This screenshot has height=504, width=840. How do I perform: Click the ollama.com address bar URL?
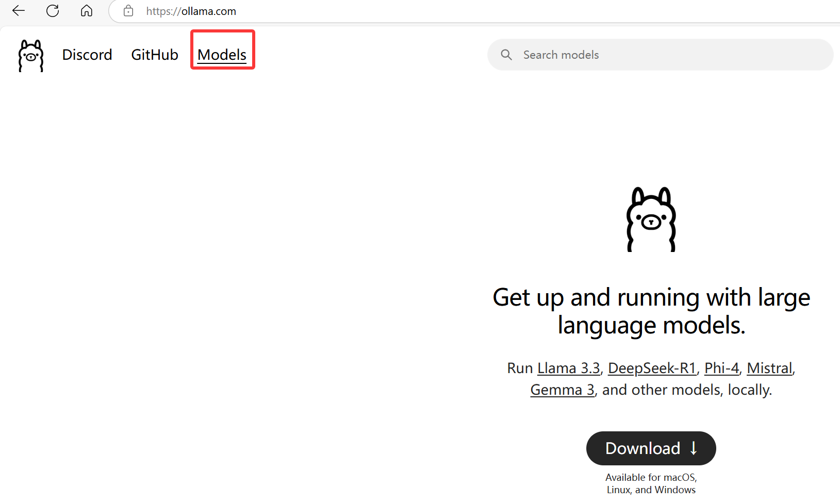click(191, 11)
